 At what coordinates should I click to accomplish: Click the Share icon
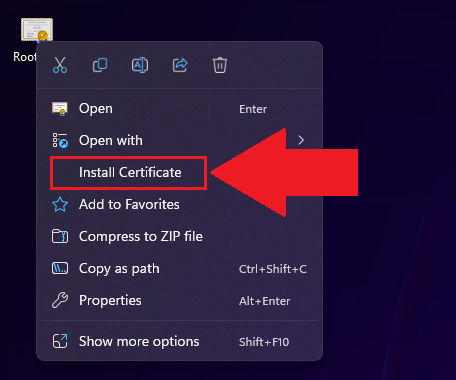click(x=180, y=65)
